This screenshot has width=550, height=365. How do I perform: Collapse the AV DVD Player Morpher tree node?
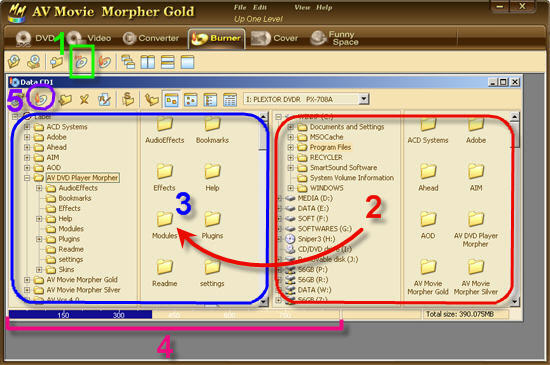(x=27, y=178)
